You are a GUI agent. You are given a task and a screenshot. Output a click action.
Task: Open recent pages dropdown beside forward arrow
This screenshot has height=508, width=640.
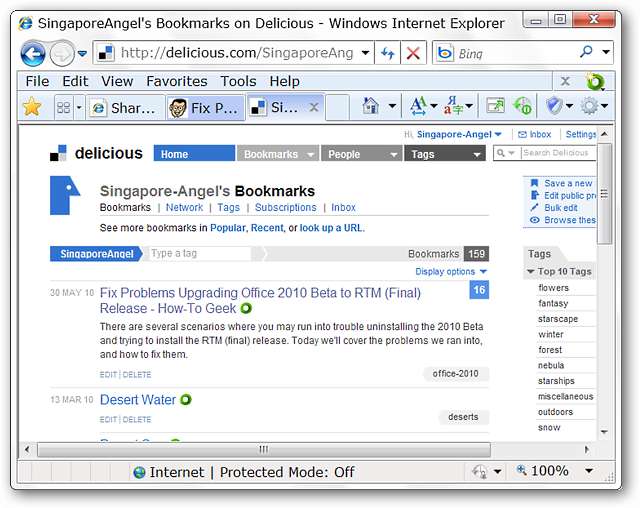[82, 53]
